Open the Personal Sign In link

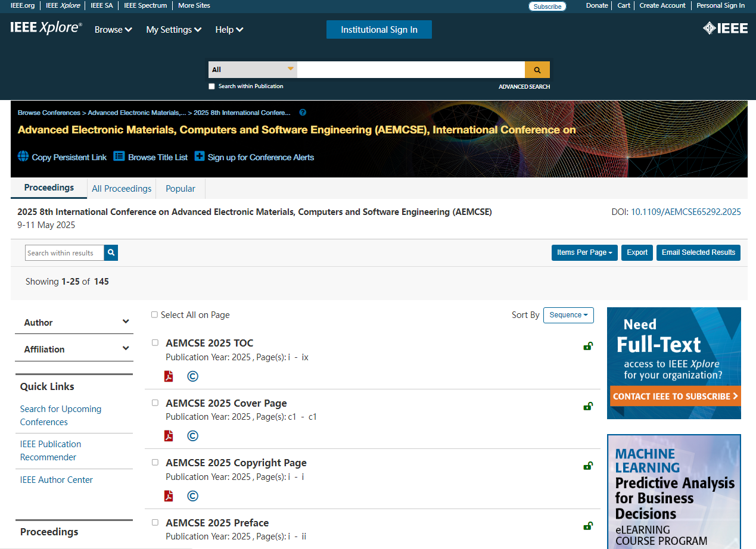tap(720, 5)
